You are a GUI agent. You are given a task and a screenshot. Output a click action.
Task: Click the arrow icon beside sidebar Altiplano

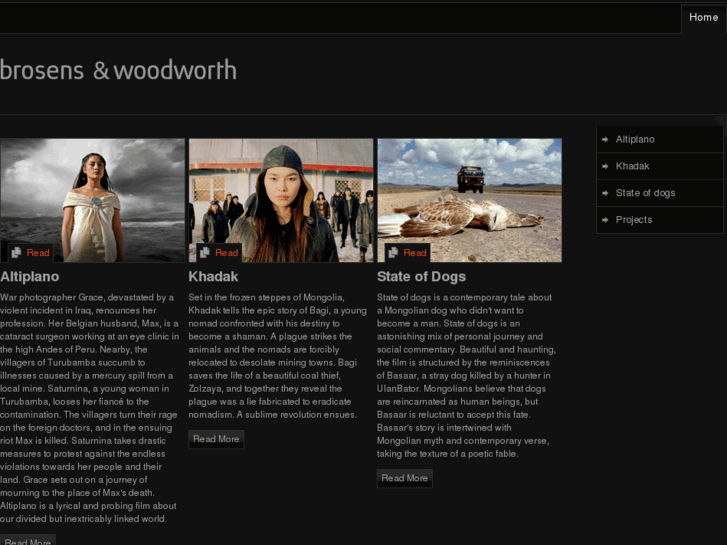click(605, 139)
